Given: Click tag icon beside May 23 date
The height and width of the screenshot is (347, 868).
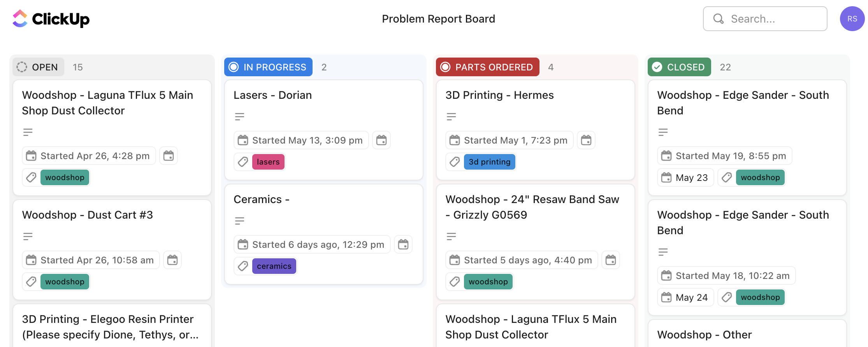Looking at the screenshot, I should (727, 177).
